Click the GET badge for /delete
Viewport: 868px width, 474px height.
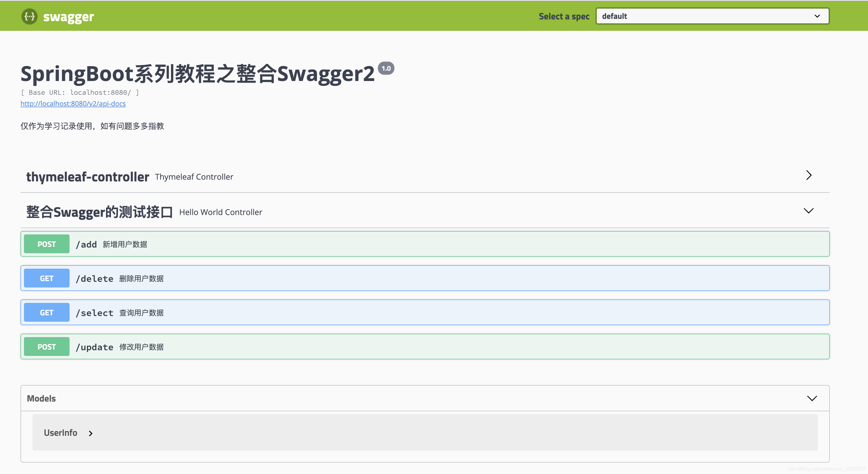tap(47, 278)
